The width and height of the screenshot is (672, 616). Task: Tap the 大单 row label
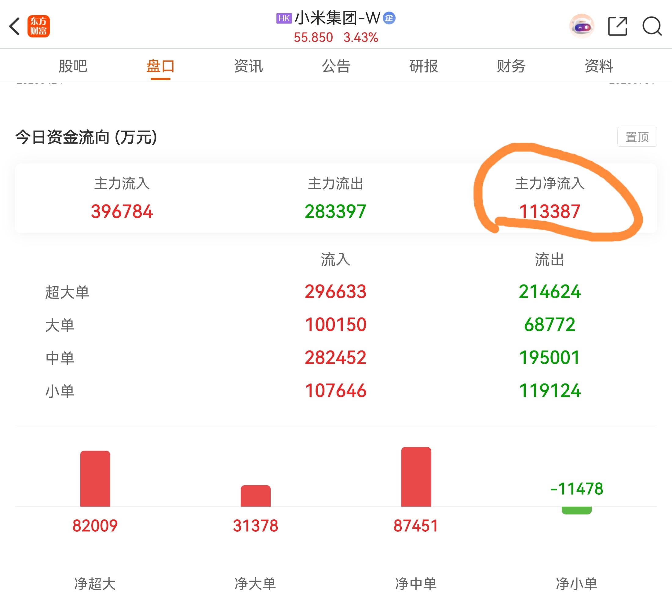point(60,325)
